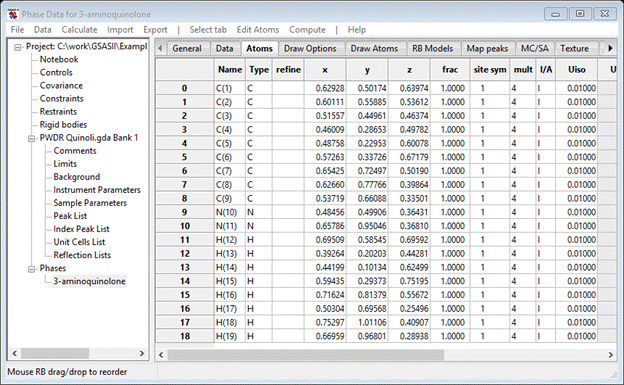This screenshot has height=385, width=624.
Task: Click the Uiso column header
Action: point(577,70)
